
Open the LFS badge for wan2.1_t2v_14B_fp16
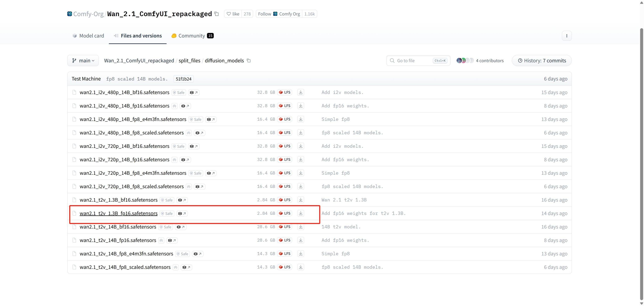tap(285, 240)
